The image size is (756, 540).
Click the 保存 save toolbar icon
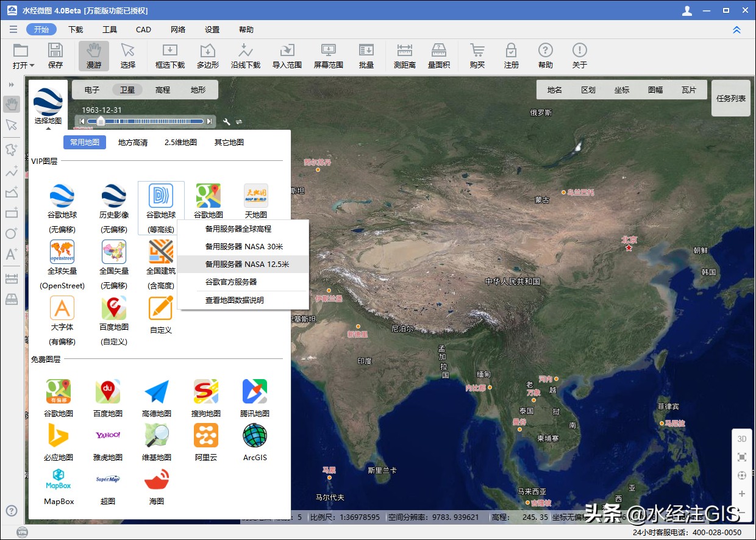pos(55,55)
